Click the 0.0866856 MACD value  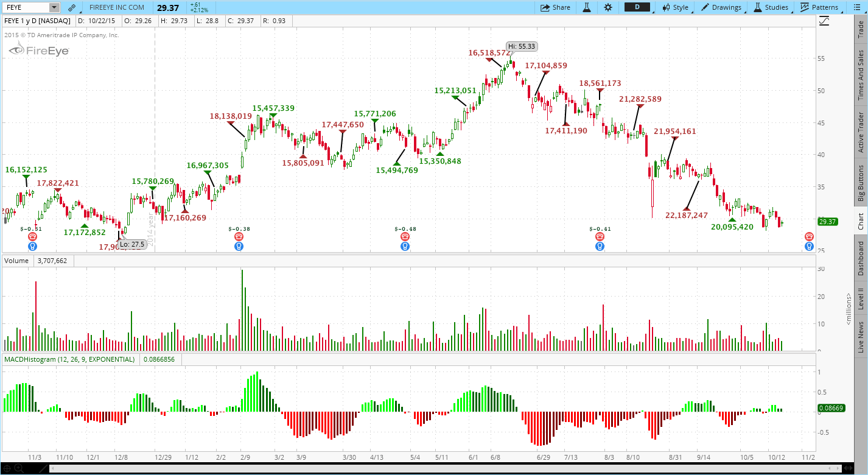pos(159,359)
